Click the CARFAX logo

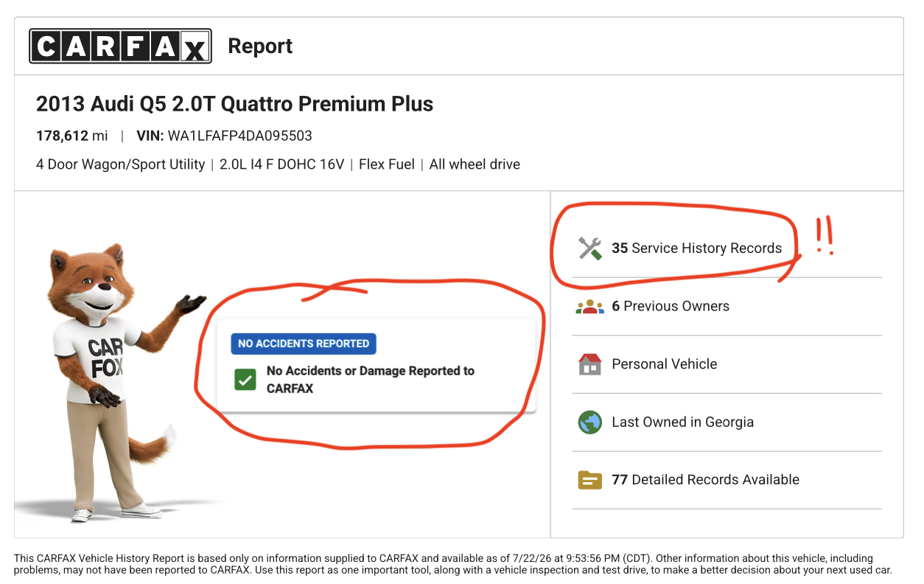120,46
